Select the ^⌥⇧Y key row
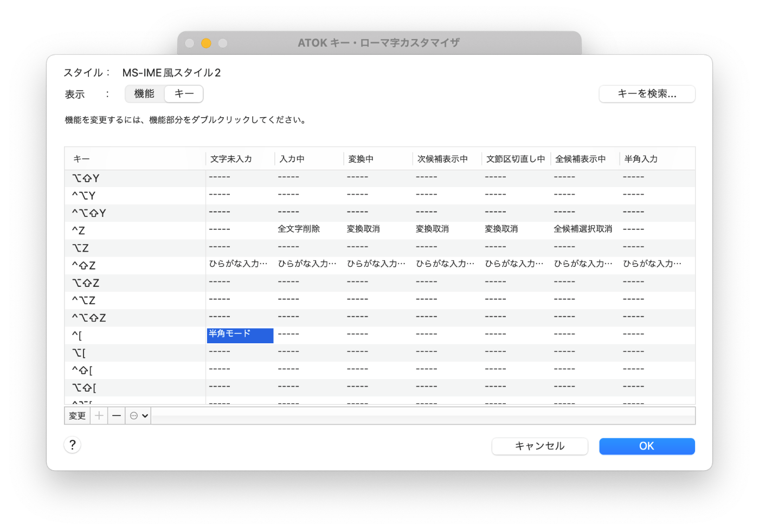The image size is (759, 532). tap(379, 213)
